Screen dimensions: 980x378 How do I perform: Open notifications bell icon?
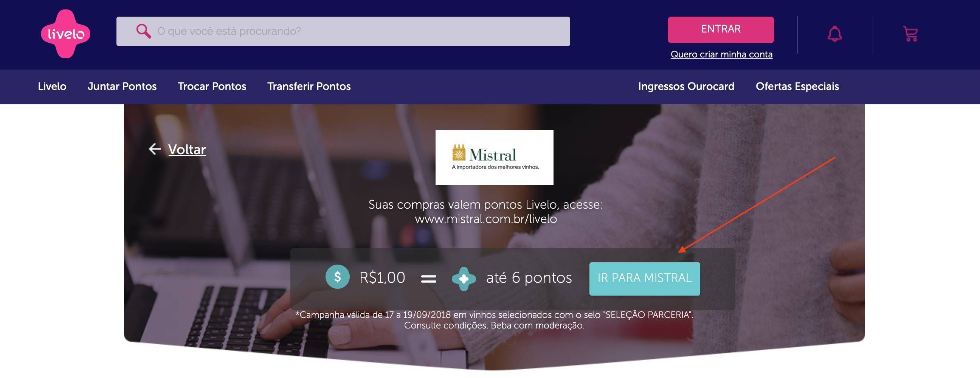[835, 34]
